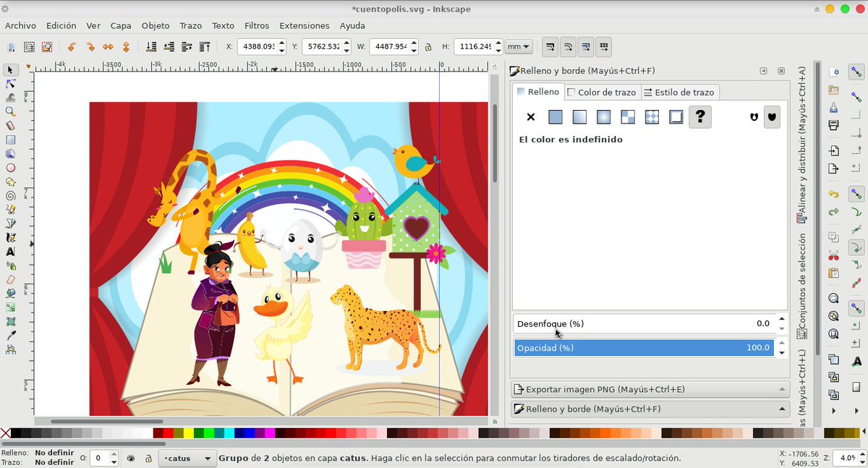This screenshot has width=868, height=468.
Task: Toggle layer lock in status bar
Action: coord(148,458)
